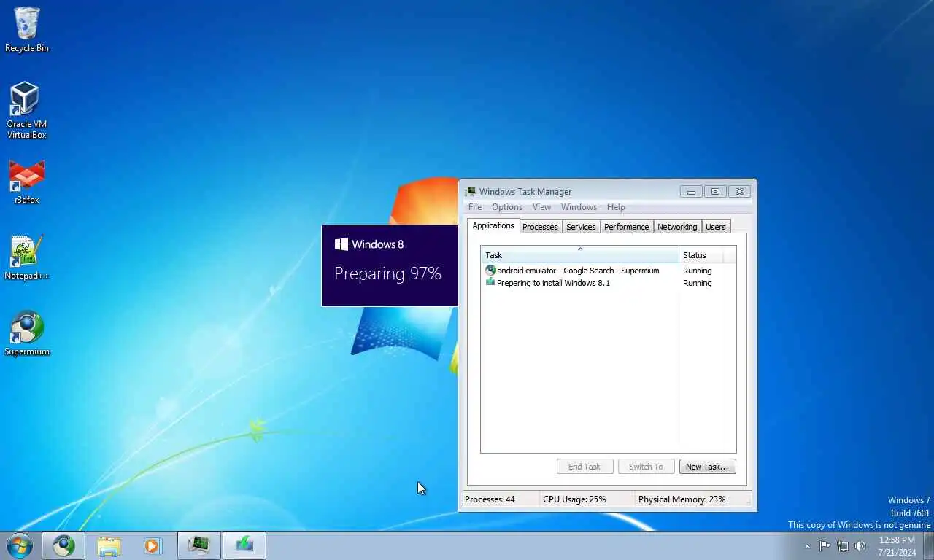Image resolution: width=934 pixels, height=560 pixels.
Task: Select the Notepad++ desktop shortcut
Action: 27,258
